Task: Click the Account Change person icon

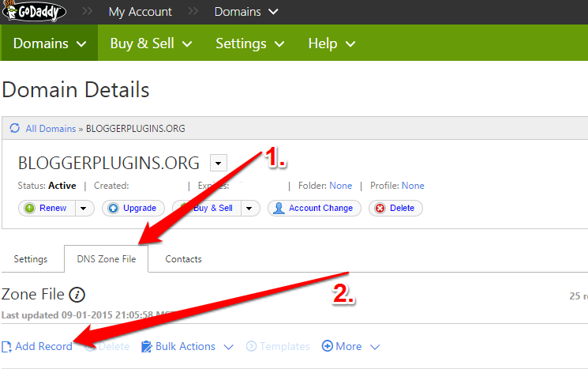Action: click(x=279, y=208)
